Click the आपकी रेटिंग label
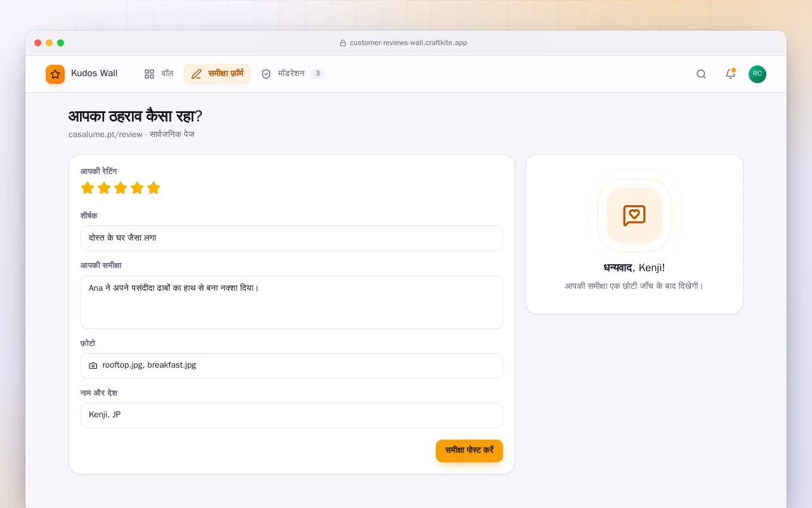 click(98, 171)
